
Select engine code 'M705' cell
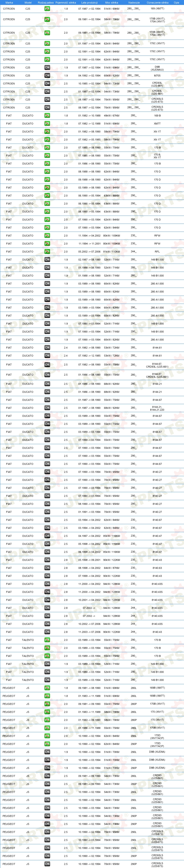tap(157, 76)
